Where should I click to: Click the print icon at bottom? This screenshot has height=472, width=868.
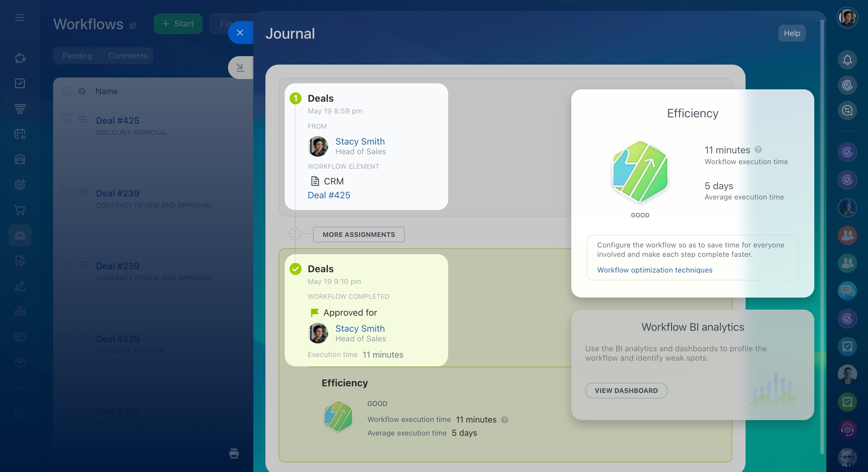[x=234, y=454]
